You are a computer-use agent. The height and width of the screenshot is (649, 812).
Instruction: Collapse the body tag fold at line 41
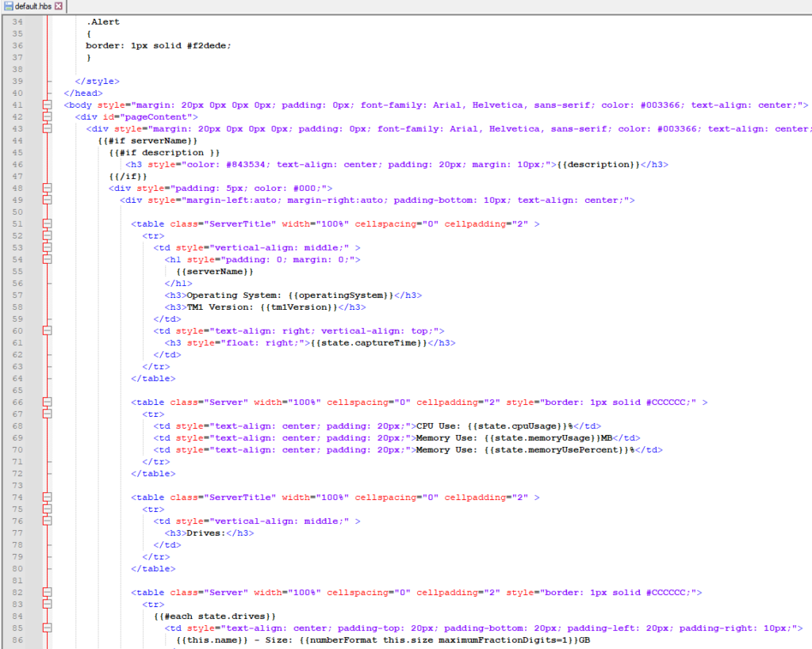pos(46,105)
